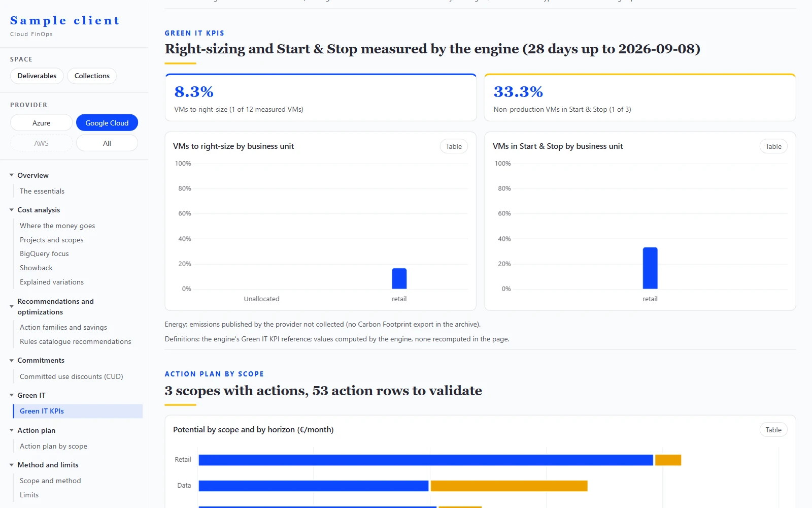
Task: Select the Azure provider
Action: click(x=42, y=123)
